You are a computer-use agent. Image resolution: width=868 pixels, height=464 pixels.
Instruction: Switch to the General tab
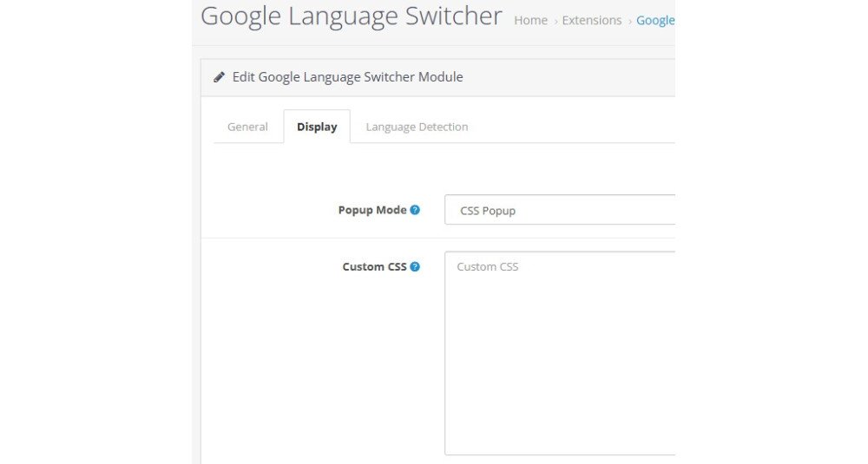click(247, 127)
